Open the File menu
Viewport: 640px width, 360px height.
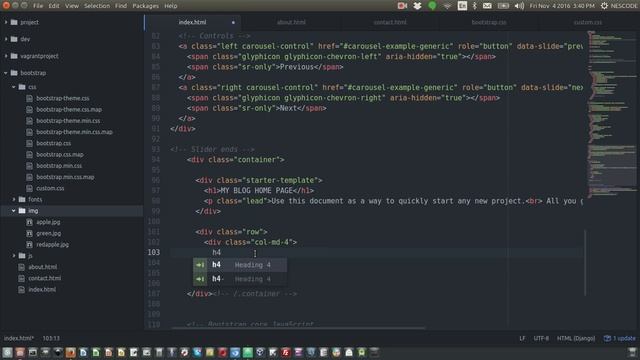pos(38,6)
